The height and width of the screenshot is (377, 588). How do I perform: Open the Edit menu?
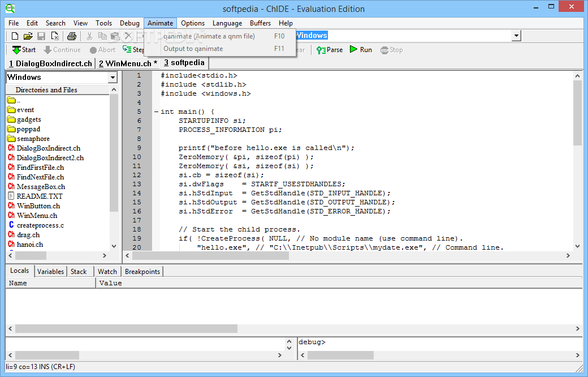point(32,23)
